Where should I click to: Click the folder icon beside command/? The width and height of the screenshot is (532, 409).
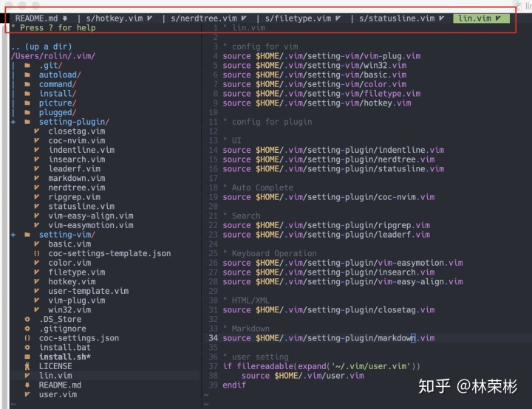(x=27, y=84)
